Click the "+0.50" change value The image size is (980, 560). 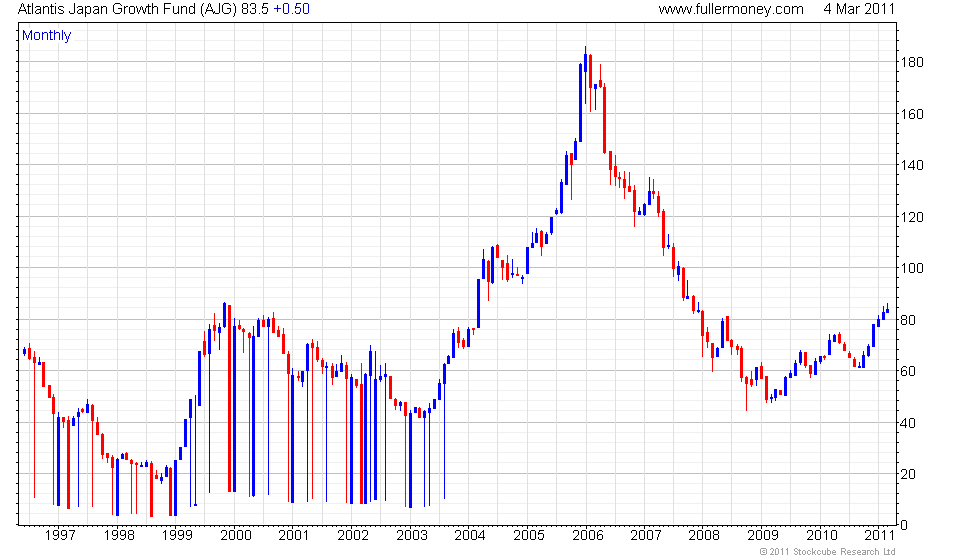291,9
